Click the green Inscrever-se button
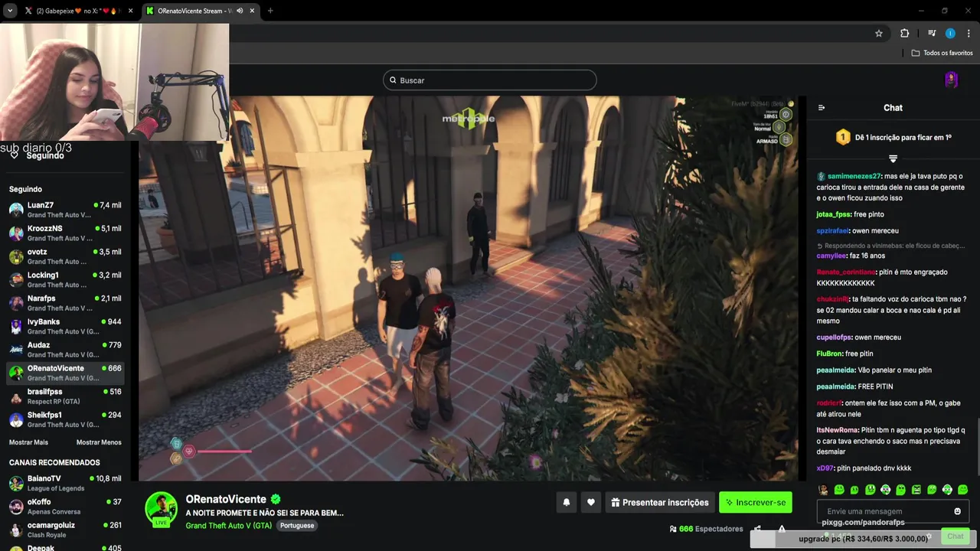 pos(756,502)
